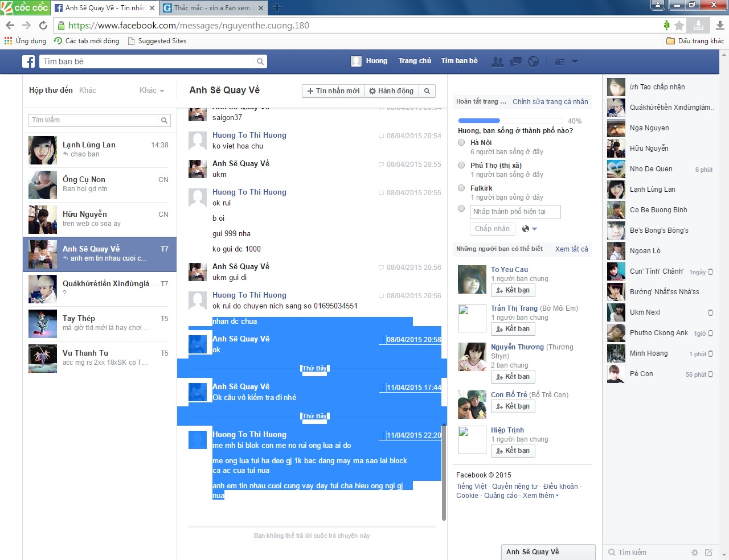Click the search magnifier in Facebook search bar

coord(260,61)
